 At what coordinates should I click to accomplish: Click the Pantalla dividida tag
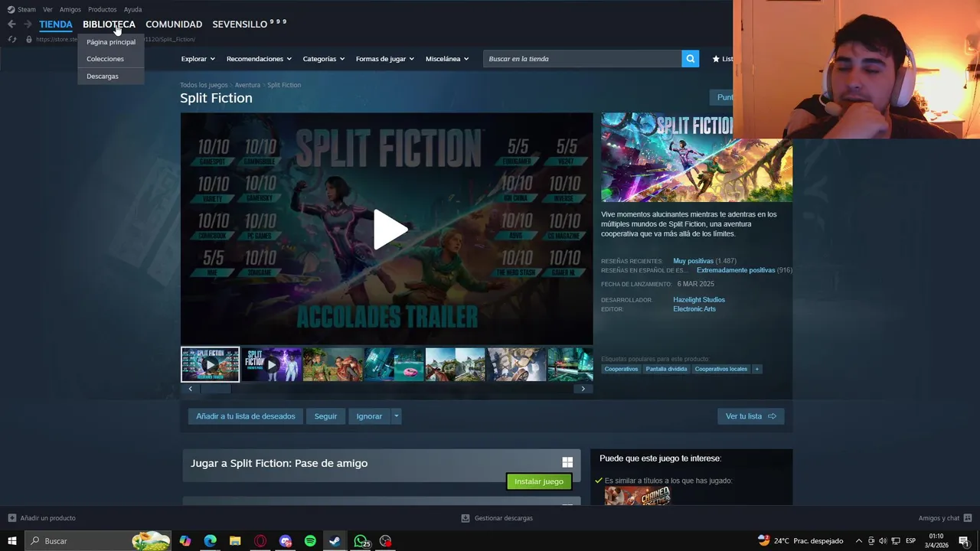[x=666, y=369]
